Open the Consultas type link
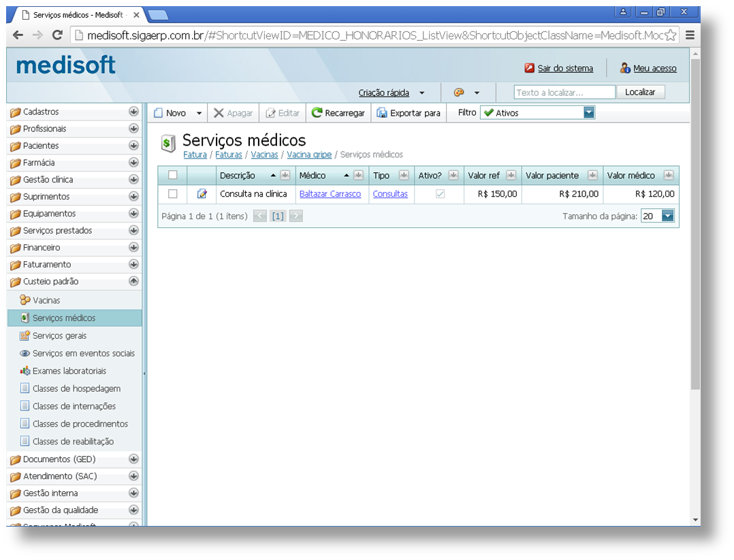Image resolution: width=734 pixels, height=560 pixels. tap(390, 194)
